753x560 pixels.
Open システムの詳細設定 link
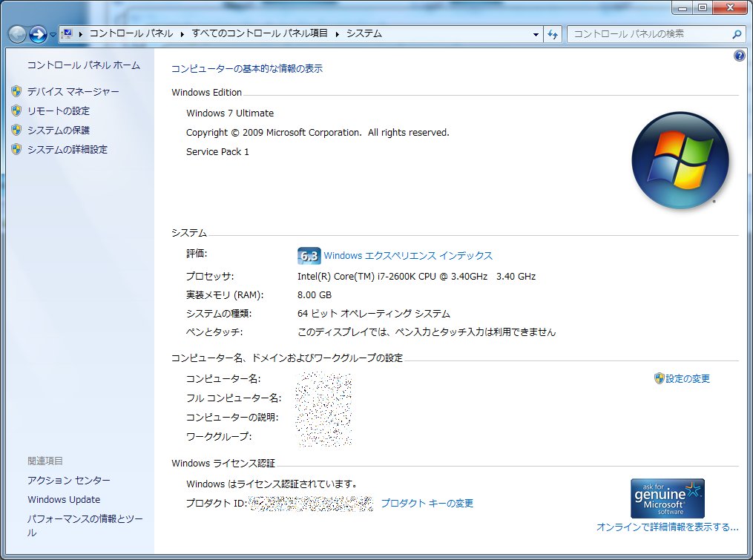click(x=68, y=149)
